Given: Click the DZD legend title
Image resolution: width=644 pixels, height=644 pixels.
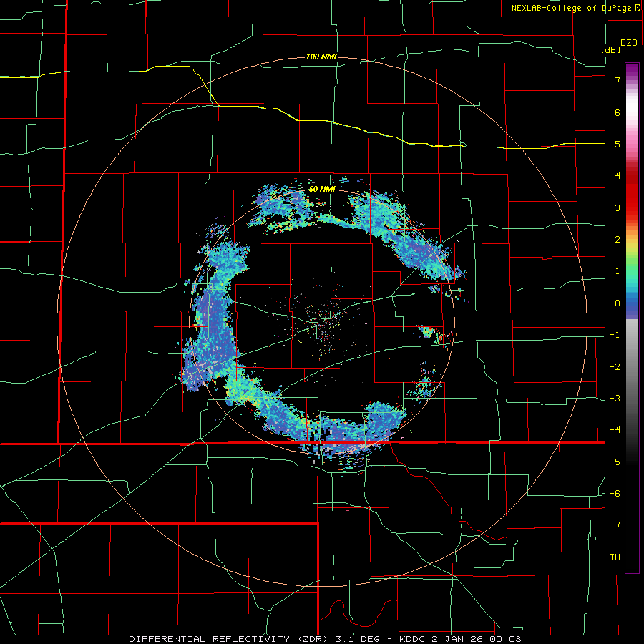Looking at the screenshot, I should click(x=629, y=43).
